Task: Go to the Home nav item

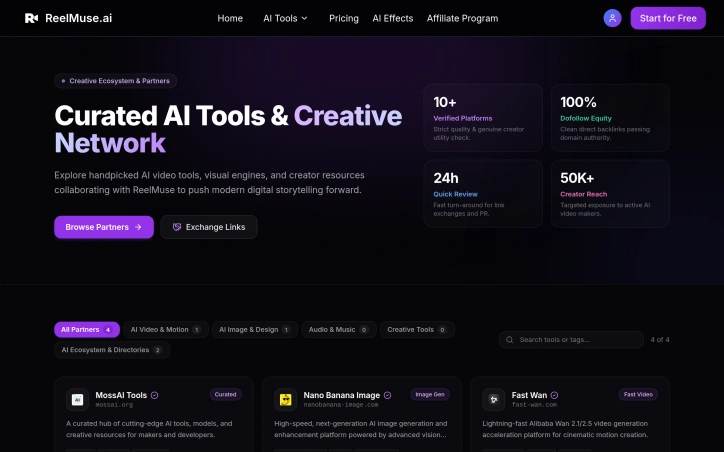Action: click(x=230, y=18)
